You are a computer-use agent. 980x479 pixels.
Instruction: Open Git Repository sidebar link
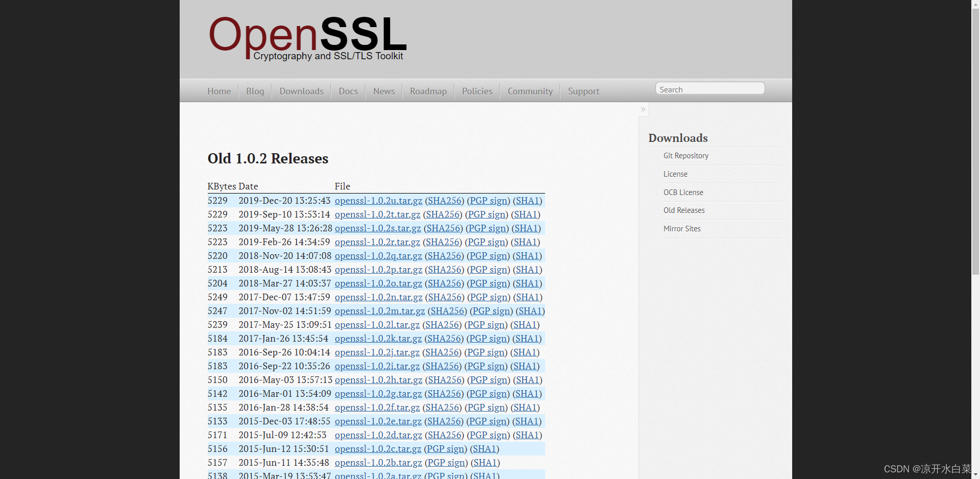point(686,156)
